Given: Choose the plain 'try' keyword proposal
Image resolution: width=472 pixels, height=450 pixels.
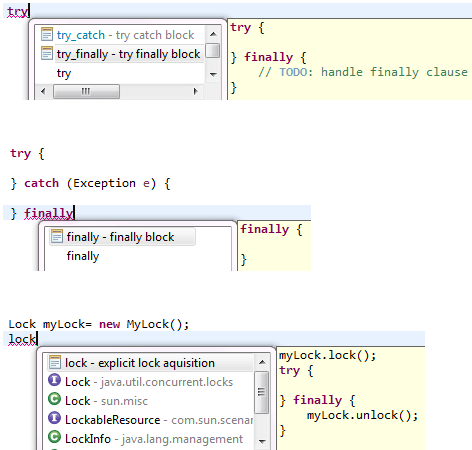Looking at the screenshot, I should (64, 73).
